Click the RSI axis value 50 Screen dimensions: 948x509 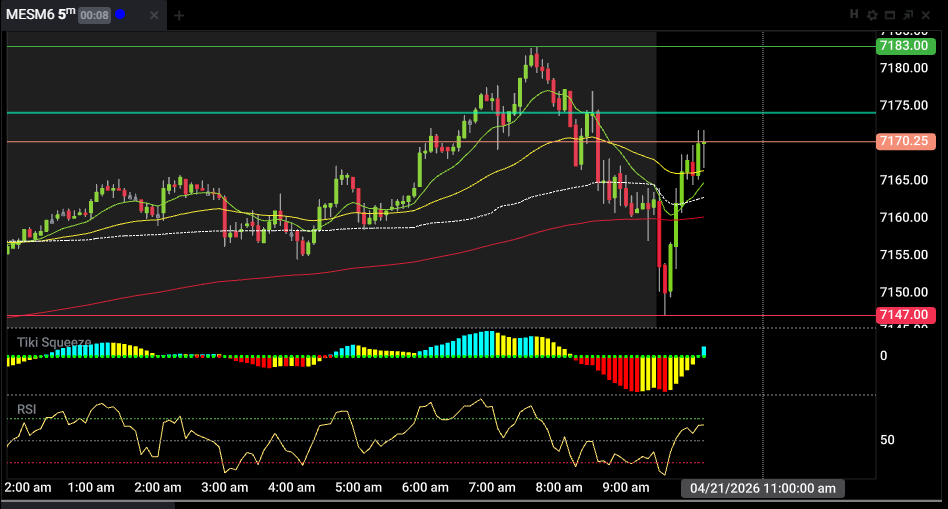point(887,440)
